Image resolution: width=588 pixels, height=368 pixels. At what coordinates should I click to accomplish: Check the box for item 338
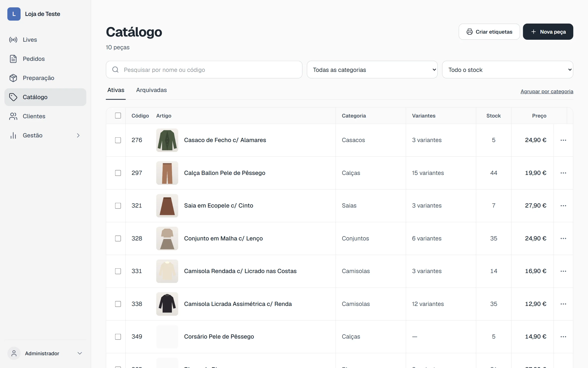(x=118, y=304)
